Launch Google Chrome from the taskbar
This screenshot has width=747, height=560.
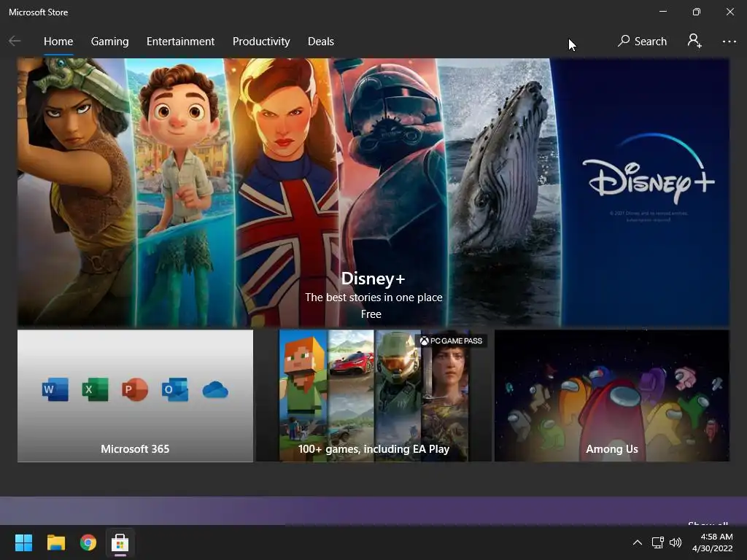(x=88, y=542)
